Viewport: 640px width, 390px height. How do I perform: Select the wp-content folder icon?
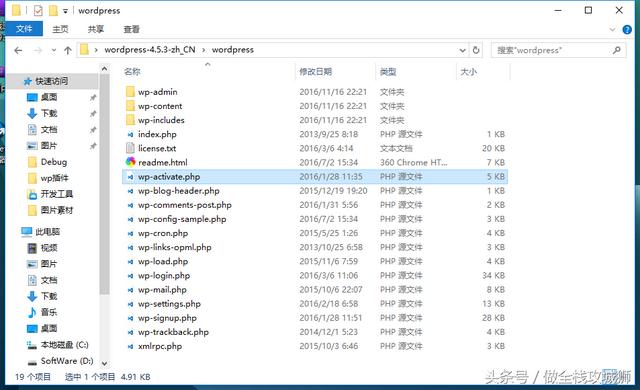point(130,106)
